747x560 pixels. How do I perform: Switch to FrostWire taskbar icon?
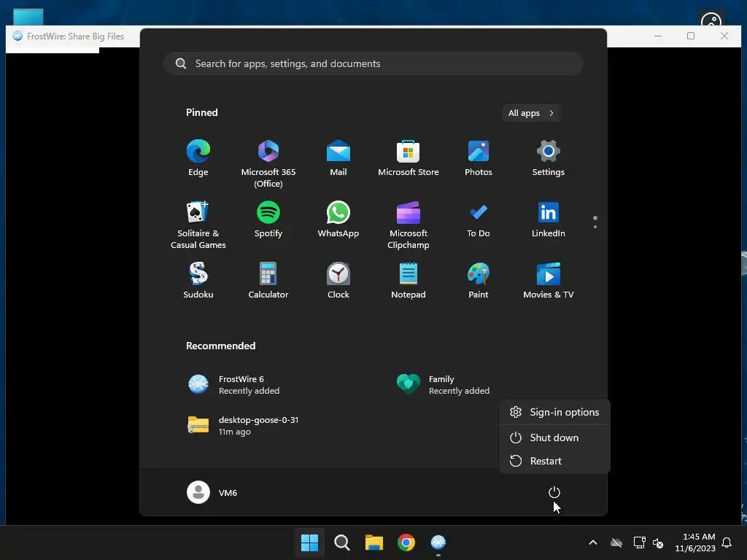click(438, 542)
